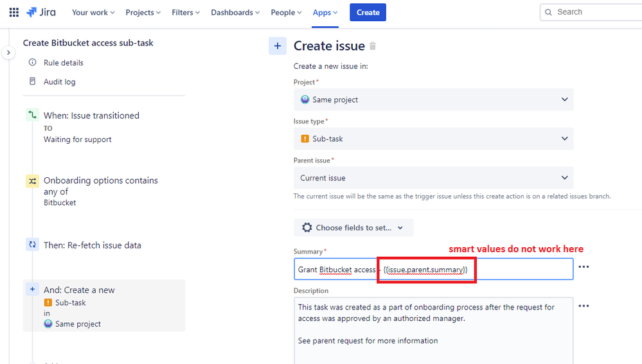The image size is (642, 364).
Task: Click the gear icon in Choose fields to set
Action: (x=307, y=227)
